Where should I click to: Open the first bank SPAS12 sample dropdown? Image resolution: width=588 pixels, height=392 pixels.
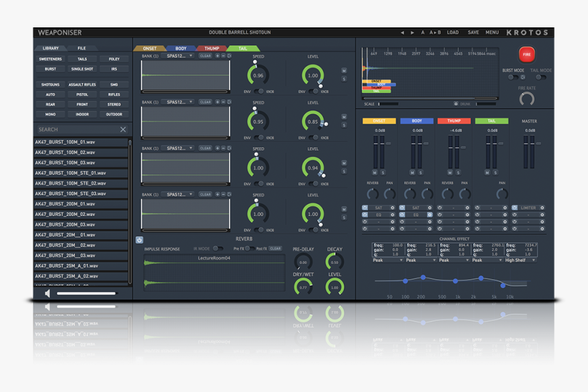(178, 56)
